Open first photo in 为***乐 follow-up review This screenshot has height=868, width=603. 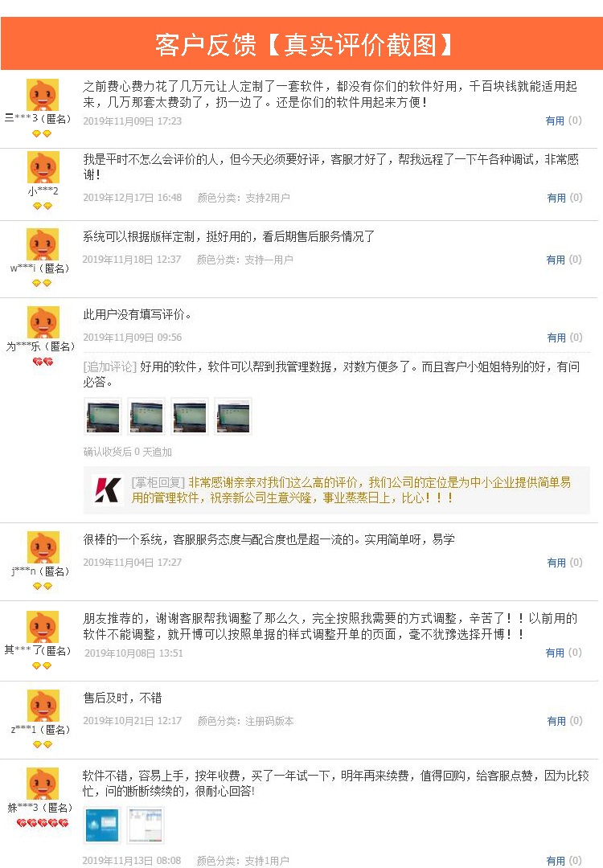103,416
